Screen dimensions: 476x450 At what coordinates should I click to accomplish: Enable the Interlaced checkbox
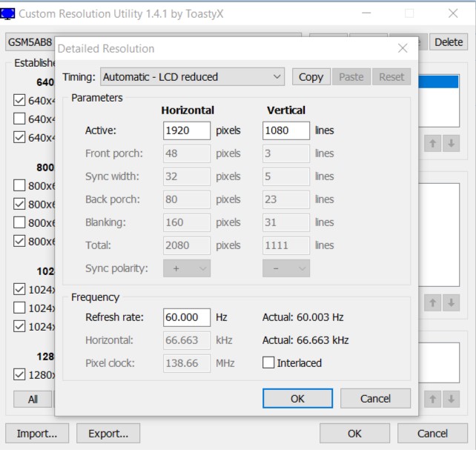pyautogui.click(x=268, y=363)
